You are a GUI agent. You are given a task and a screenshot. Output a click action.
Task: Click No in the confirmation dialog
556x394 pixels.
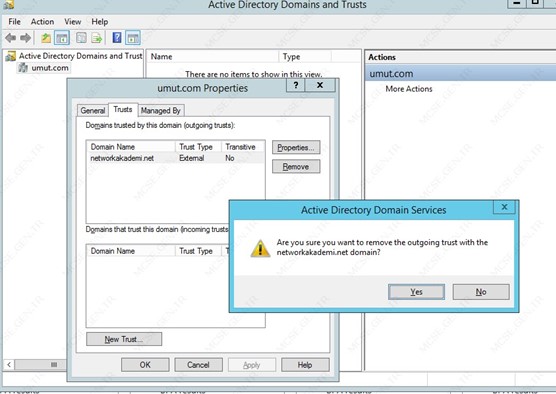(481, 292)
